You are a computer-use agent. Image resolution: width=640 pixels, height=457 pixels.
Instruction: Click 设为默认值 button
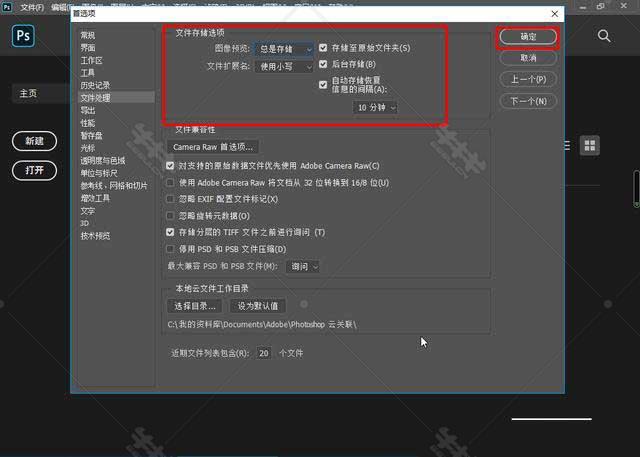(258, 306)
